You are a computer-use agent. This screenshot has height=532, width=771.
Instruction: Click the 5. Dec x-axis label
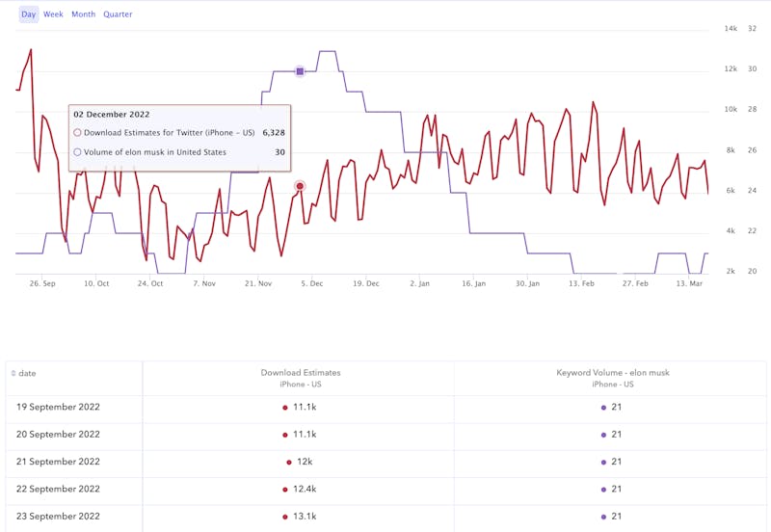tap(311, 284)
